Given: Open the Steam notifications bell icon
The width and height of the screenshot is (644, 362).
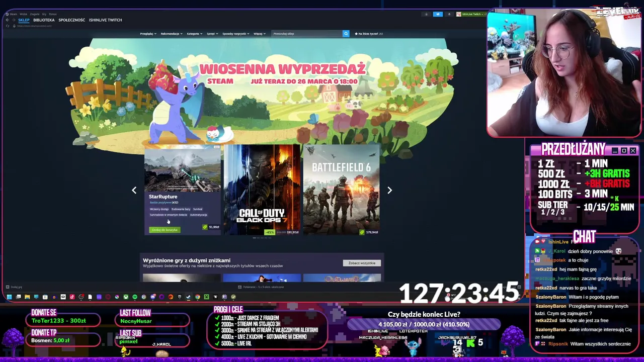Looking at the screenshot, I should 449,14.
